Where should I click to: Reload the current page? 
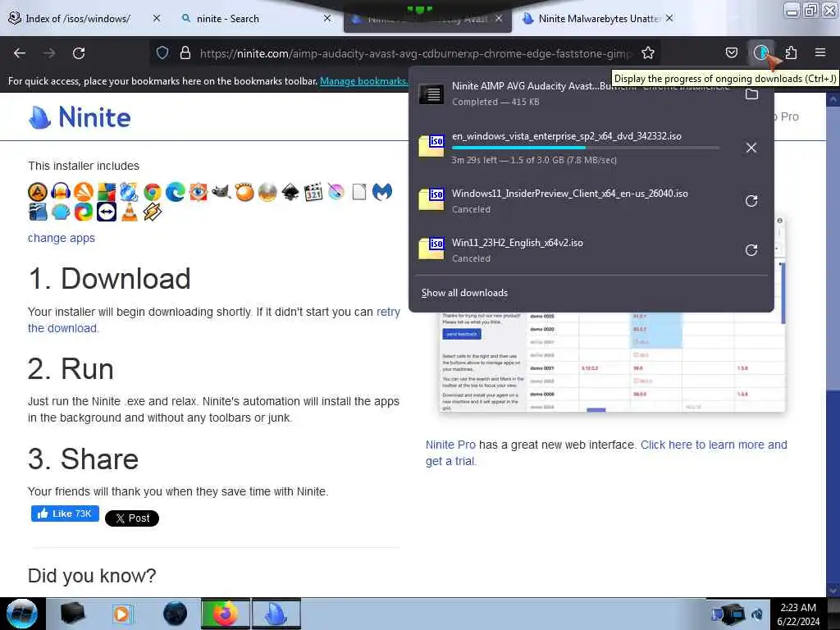click(x=79, y=53)
